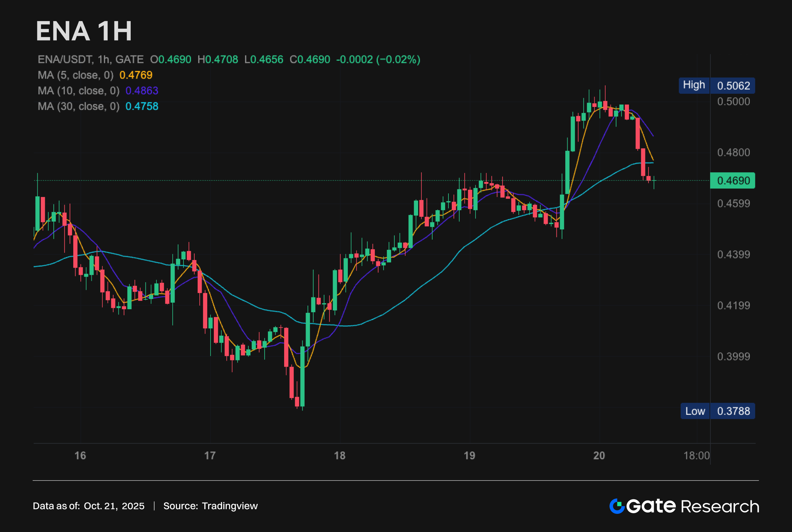Click date 16 on time axis
Viewport: 792px width, 532px height.
coord(80,455)
